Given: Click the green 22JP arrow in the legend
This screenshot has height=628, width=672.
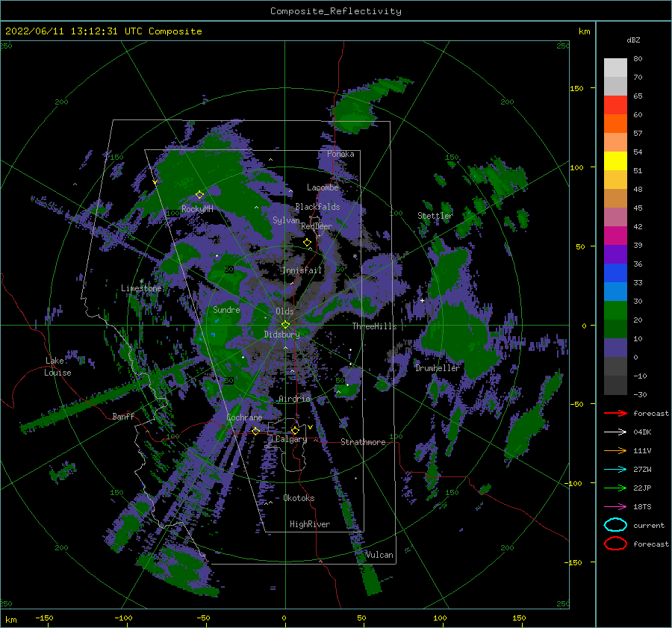Looking at the screenshot, I should click(615, 488).
